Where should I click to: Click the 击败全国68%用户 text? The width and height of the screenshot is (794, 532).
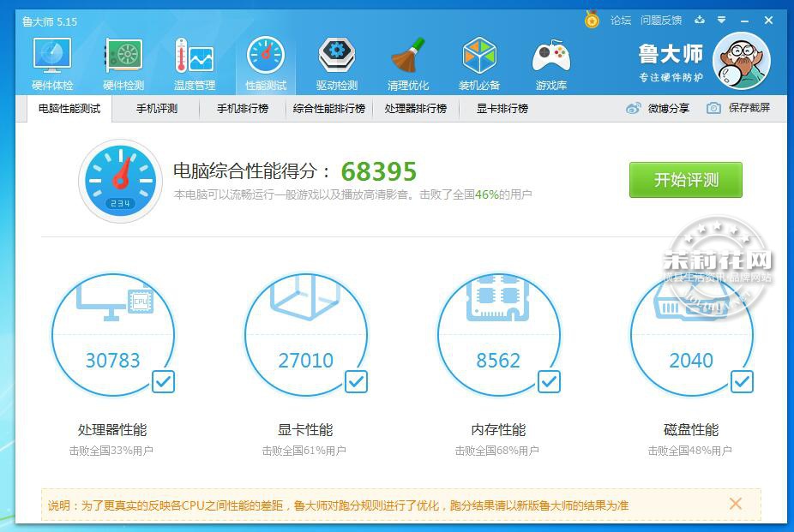tap(496, 451)
